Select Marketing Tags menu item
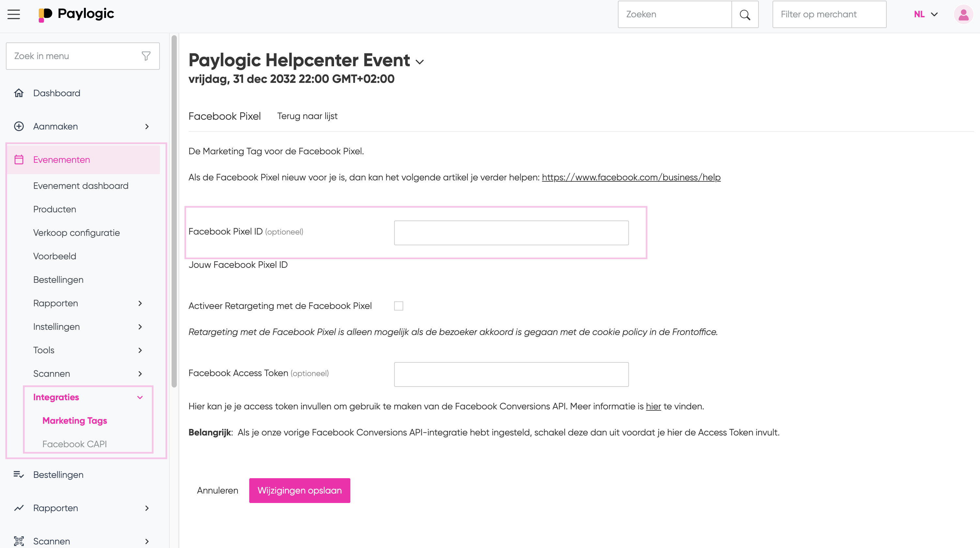The image size is (980, 548). coord(75,420)
